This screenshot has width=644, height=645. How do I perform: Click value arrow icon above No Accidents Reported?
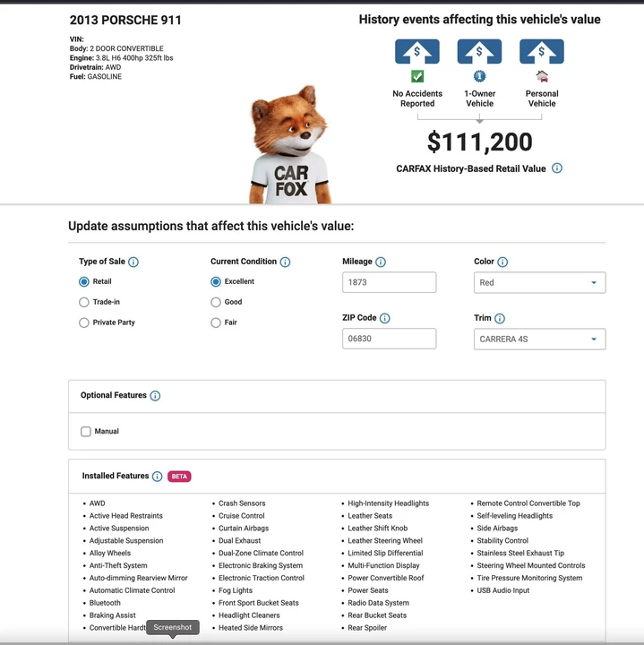(x=417, y=51)
